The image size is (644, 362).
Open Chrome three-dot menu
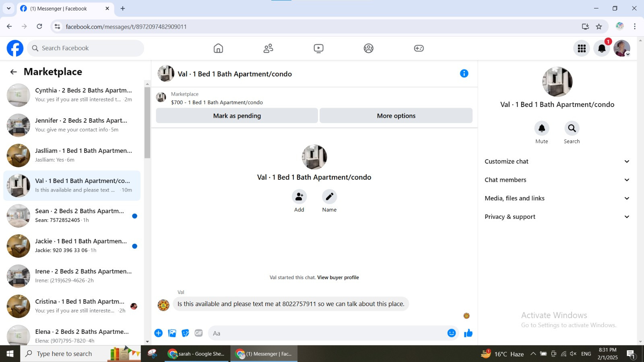pyautogui.click(x=635, y=27)
